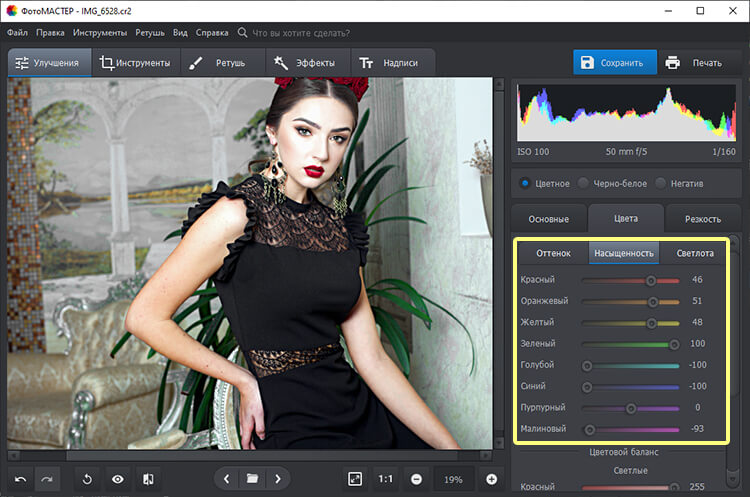750x497 pixels.
Task: Open the Инструменты menu in menu bar
Action: click(99, 32)
